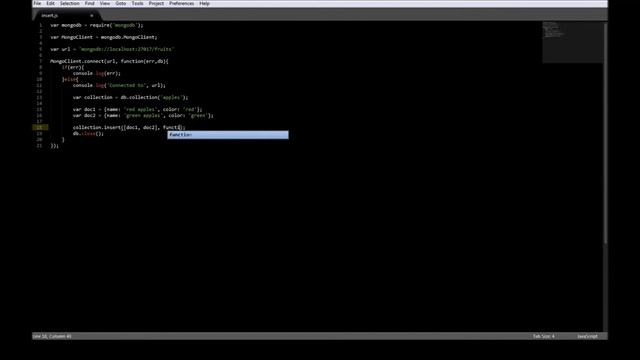Click the 'collection.insert([doc1, doc2]' line

pos(129,127)
